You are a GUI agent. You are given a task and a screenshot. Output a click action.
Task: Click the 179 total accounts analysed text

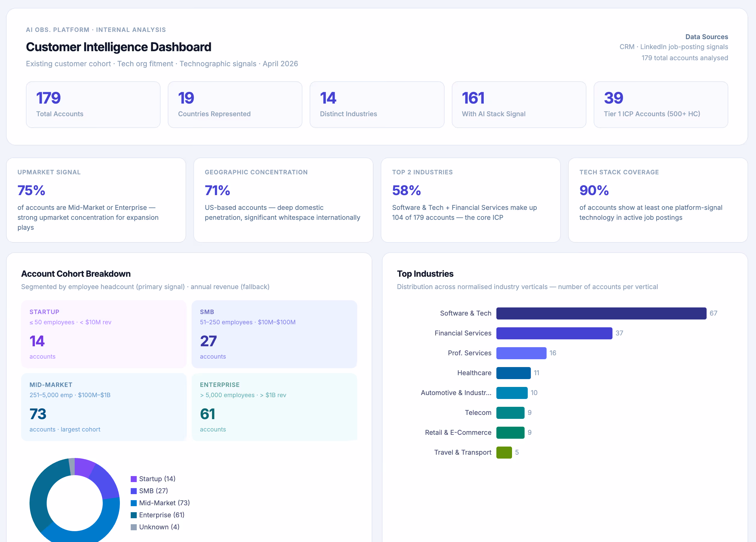click(685, 58)
